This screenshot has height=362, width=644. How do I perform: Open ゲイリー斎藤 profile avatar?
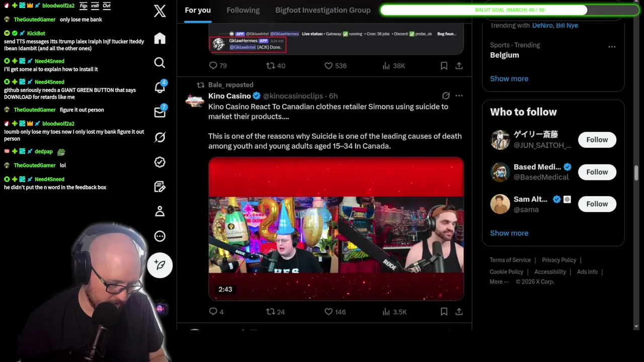(x=500, y=140)
